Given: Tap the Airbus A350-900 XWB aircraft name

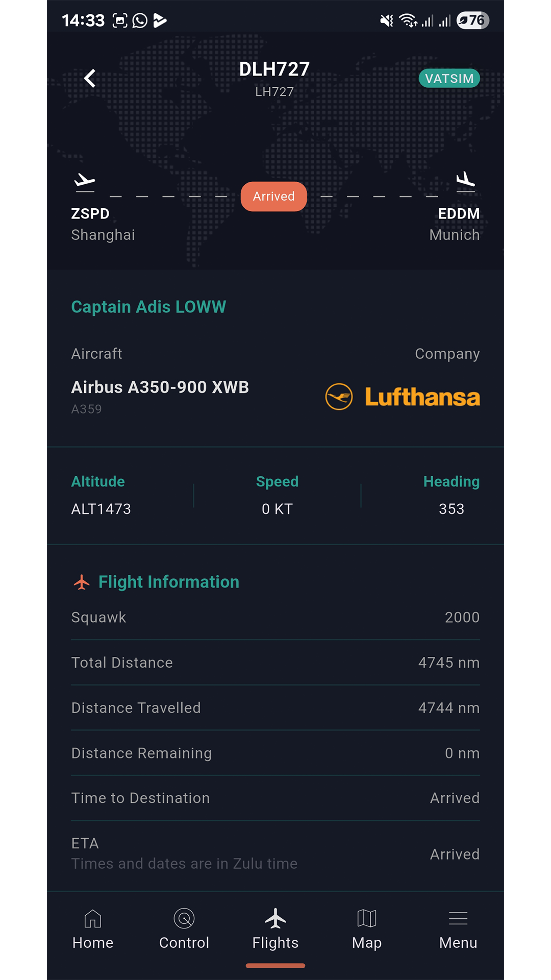Looking at the screenshot, I should 160,387.
